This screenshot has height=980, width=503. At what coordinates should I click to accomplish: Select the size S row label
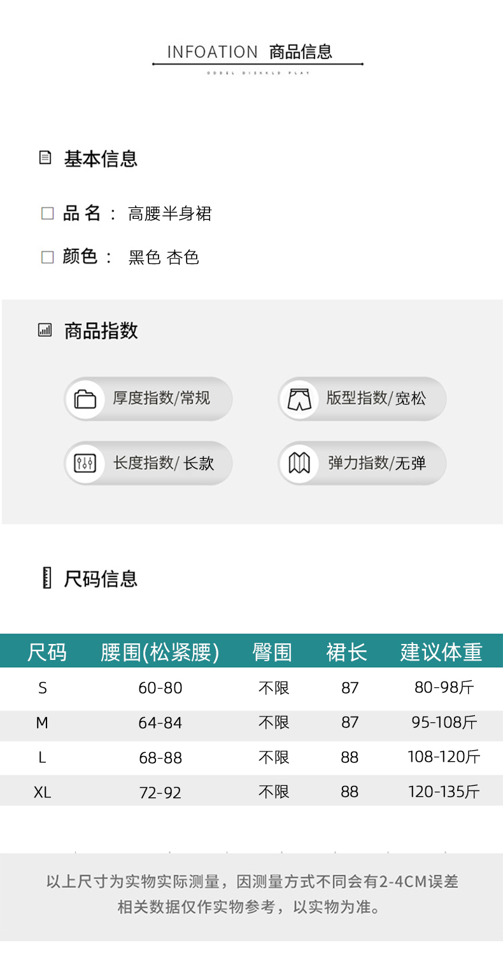point(43,688)
